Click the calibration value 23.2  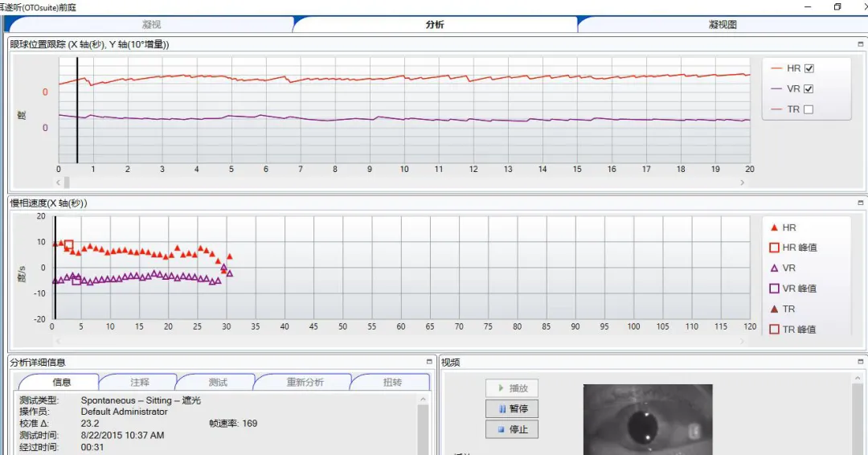[x=90, y=424]
